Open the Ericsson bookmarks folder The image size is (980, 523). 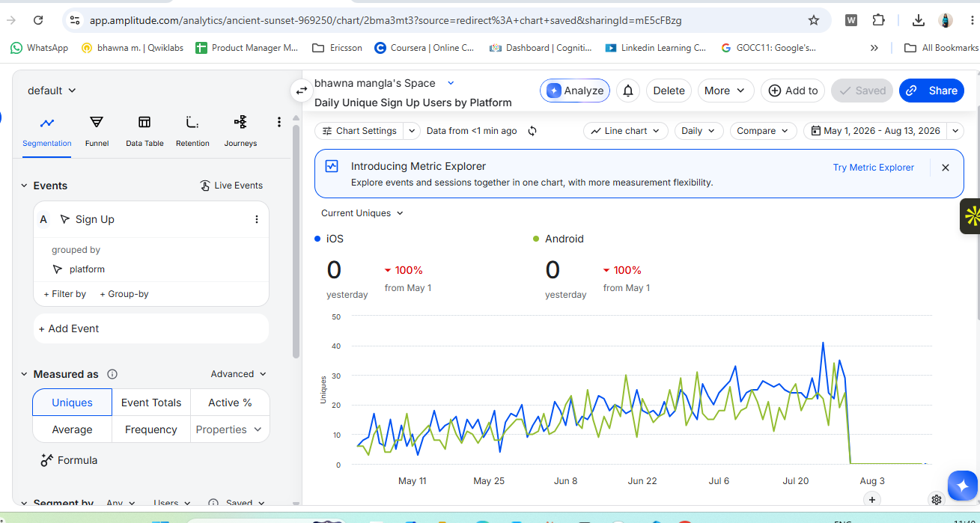coord(337,48)
